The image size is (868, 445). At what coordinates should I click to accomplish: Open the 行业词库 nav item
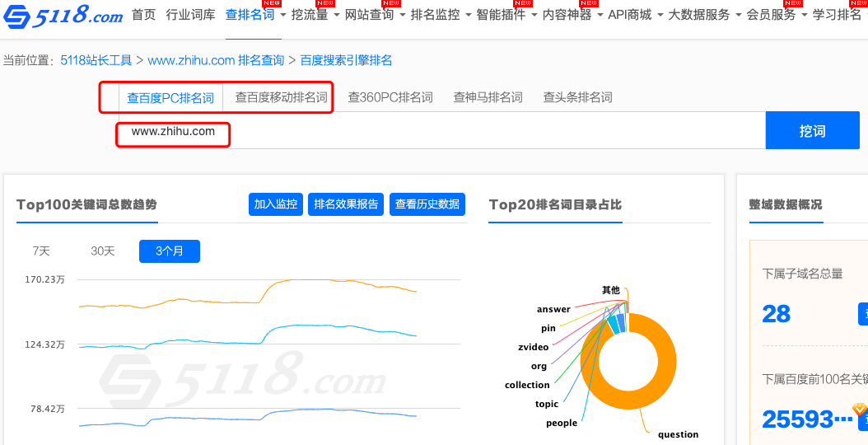[x=190, y=15]
